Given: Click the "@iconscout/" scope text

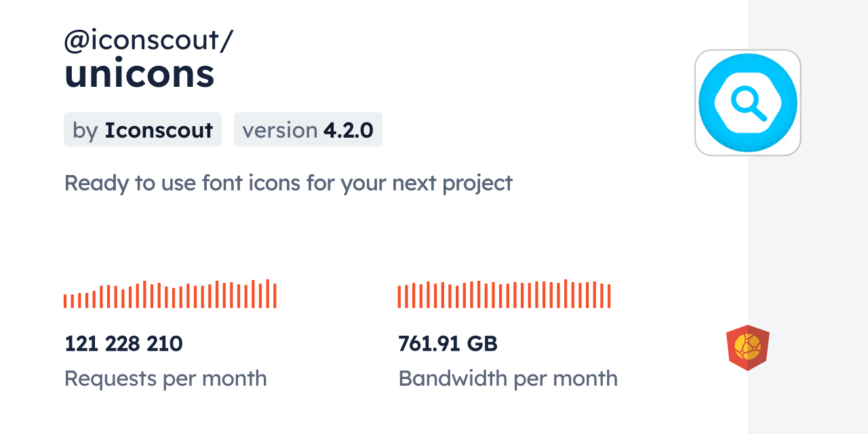Looking at the screenshot, I should (x=149, y=41).
